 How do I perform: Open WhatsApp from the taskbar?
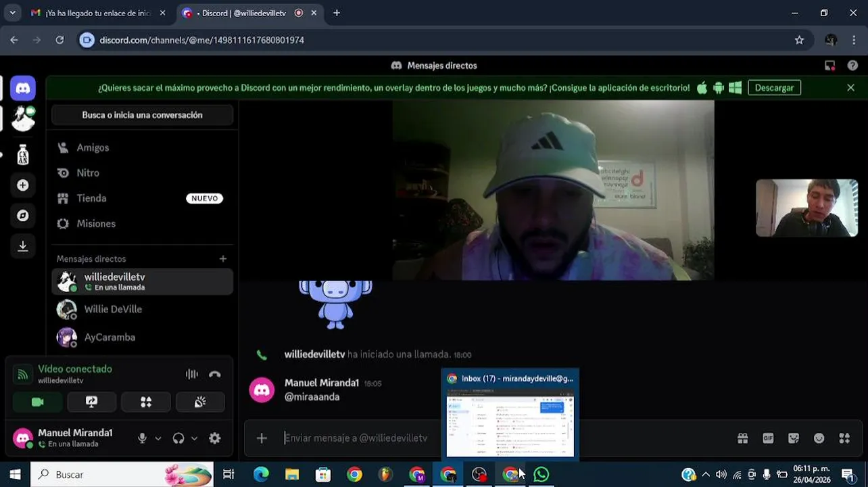(541, 474)
